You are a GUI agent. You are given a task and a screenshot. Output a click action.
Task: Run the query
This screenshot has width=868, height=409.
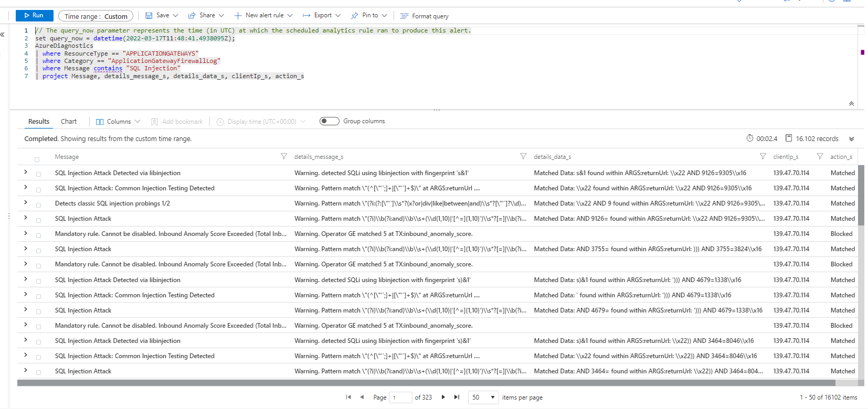click(34, 16)
